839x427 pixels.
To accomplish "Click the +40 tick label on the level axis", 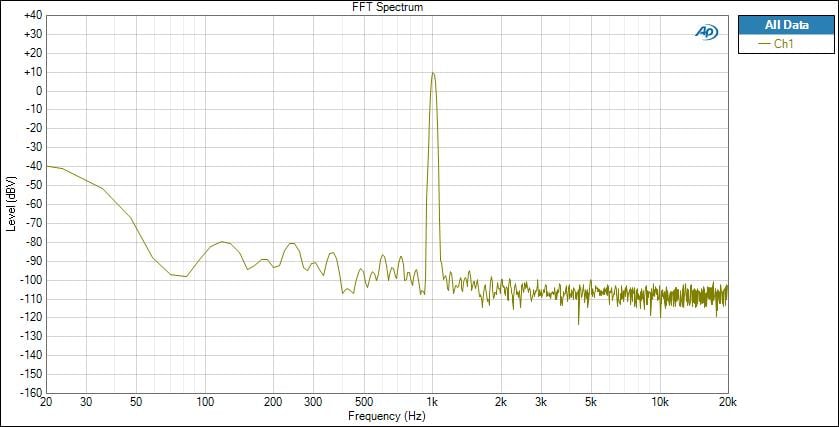I will (32, 16).
